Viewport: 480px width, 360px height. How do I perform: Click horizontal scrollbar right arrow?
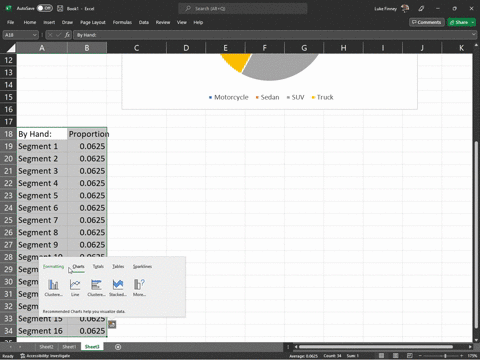pyautogui.click(x=470, y=347)
